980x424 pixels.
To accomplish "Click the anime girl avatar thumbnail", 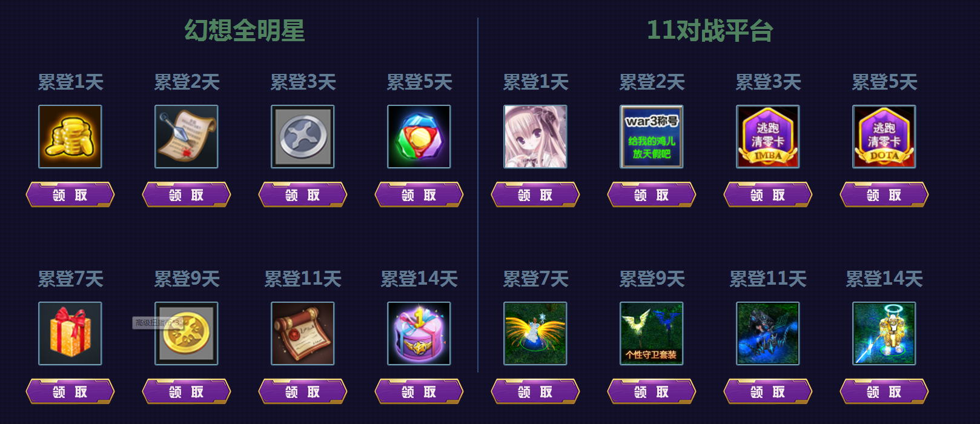I will point(535,136).
